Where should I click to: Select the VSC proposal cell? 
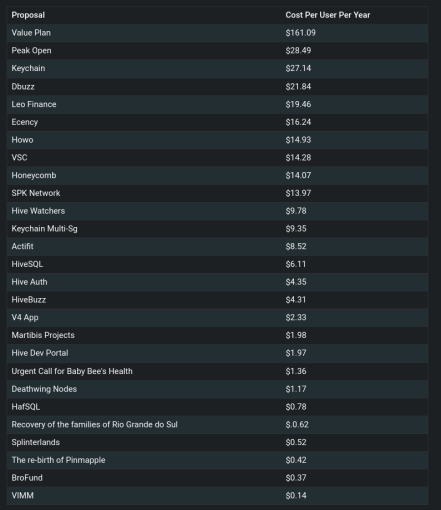tap(19, 158)
